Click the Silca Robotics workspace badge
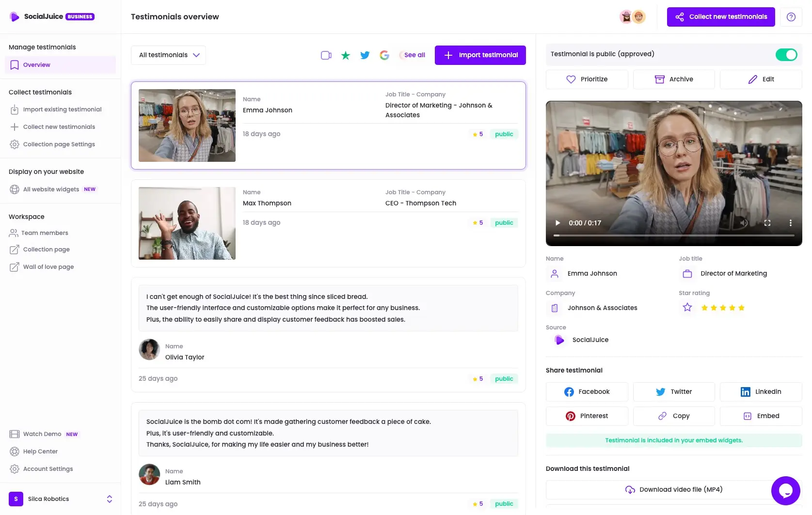Image resolution: width=812 pixels, height=515 pixels. click(x=16, y=499)
